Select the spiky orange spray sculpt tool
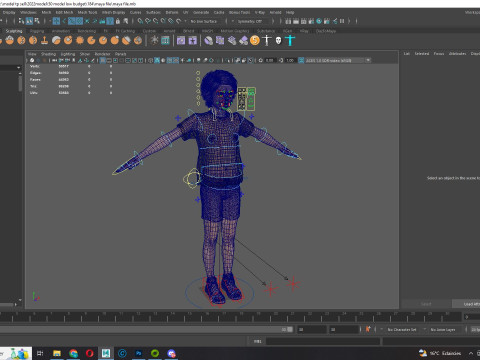This screenshot has width=480, height=360. tap(80, 40)
